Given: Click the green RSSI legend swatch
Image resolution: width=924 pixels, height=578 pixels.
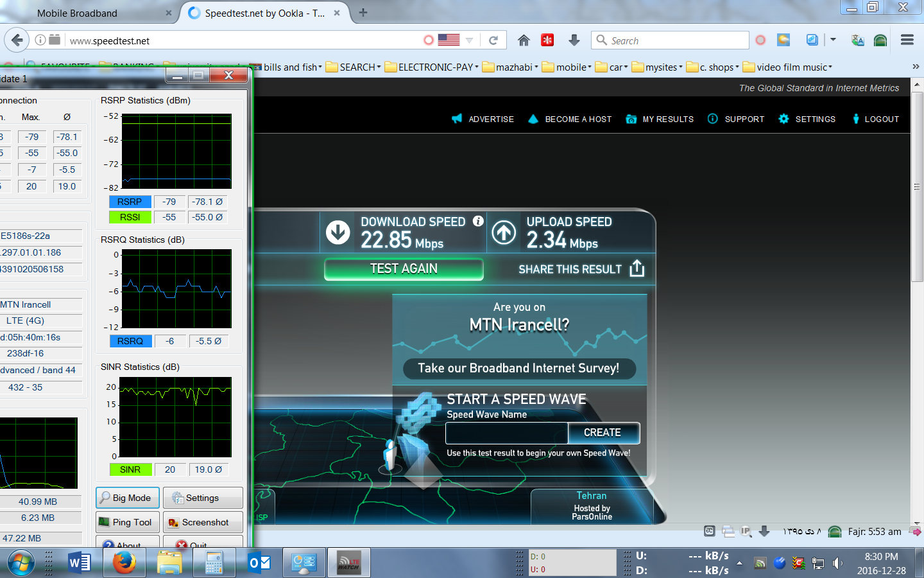Looking at the screenshot, I should point(130,217).
